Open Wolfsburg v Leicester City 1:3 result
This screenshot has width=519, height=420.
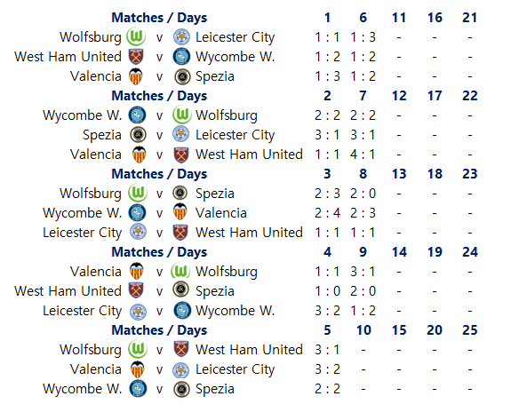click(363, 37)
